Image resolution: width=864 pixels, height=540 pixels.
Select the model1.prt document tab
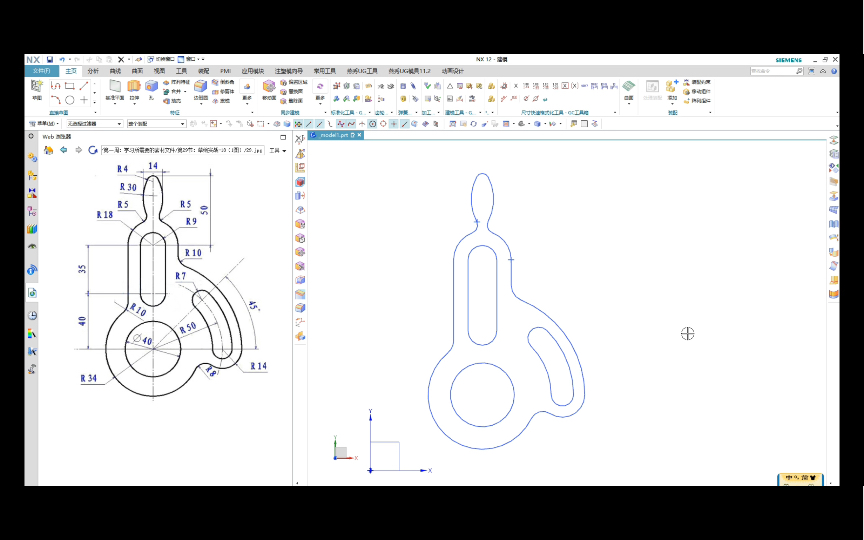334,135
